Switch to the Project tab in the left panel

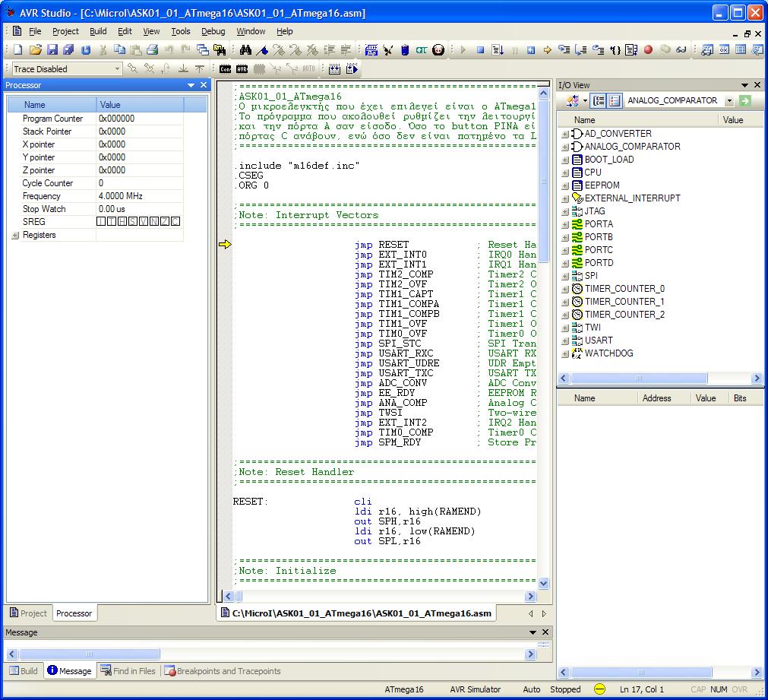pos(28,613)
